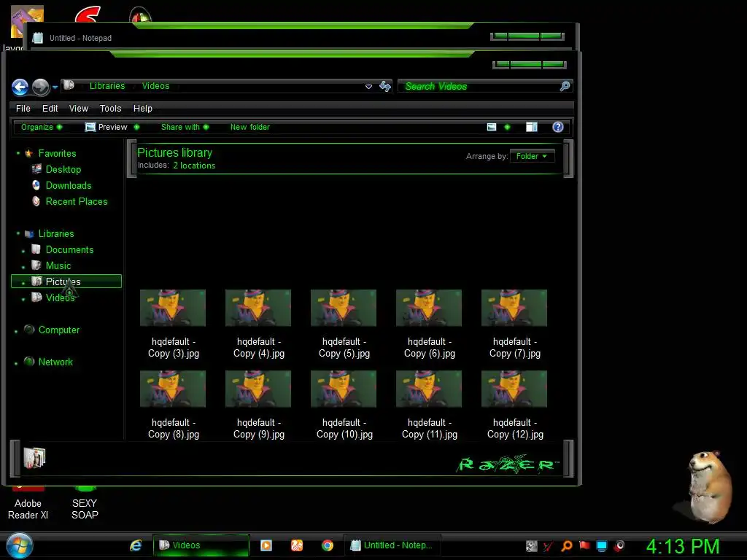Select hqdefault - Copy (3).jpg thumbnail
This screenshot has height=560, width=747.
coord(173,308)
